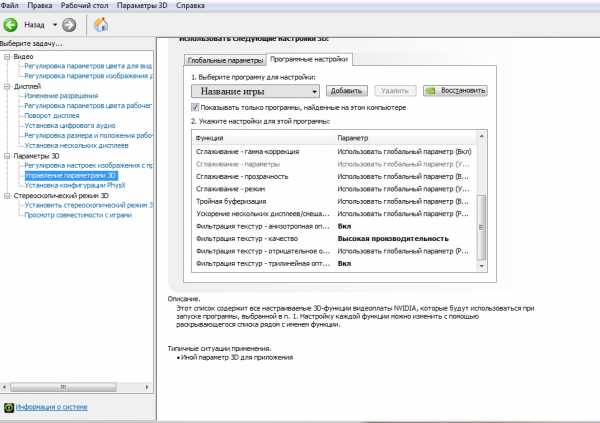
Task: Select the Ускорение нескольких дисплеев row
Action: pos(334,214)
